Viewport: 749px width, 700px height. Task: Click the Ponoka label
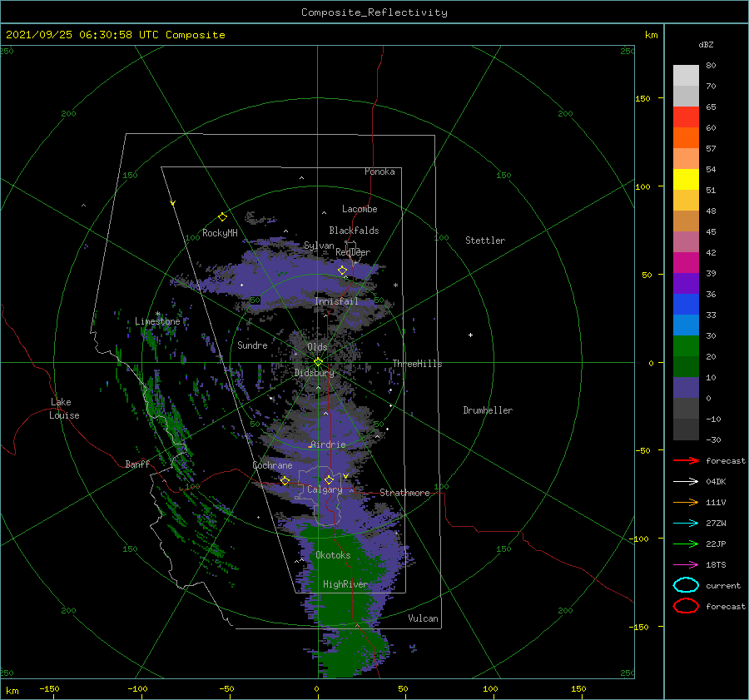point(379,171)
